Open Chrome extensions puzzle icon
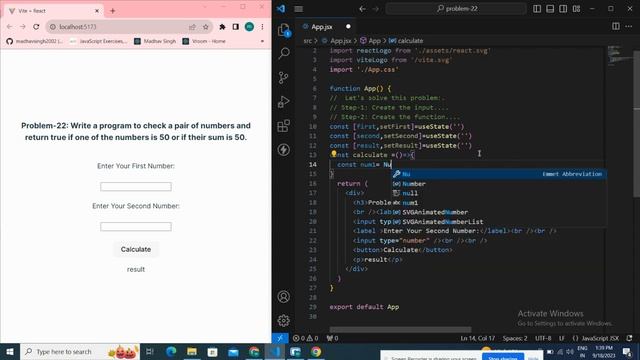The image size is (640, 360). [x=222, y=27]
